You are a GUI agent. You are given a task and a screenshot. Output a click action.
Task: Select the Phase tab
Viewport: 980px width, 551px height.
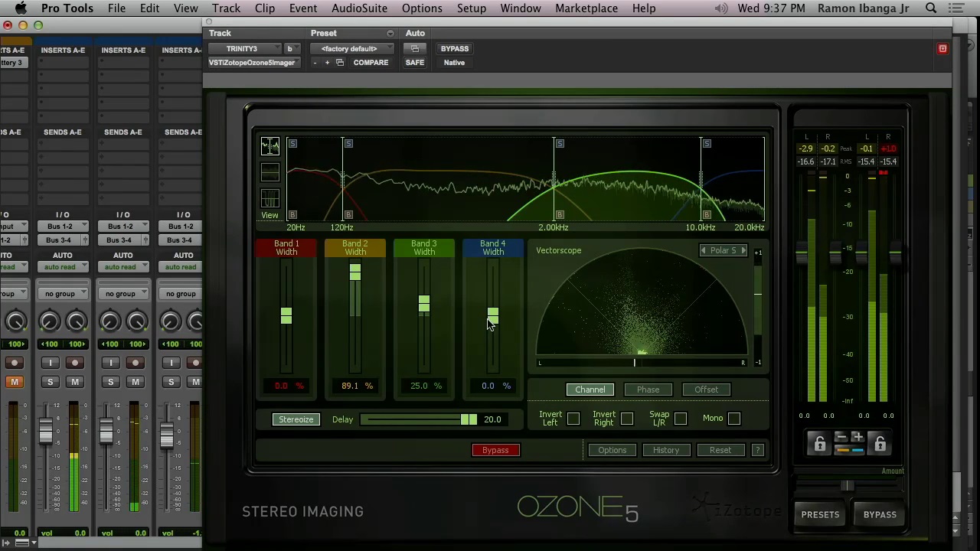click(x=648, y=390)
